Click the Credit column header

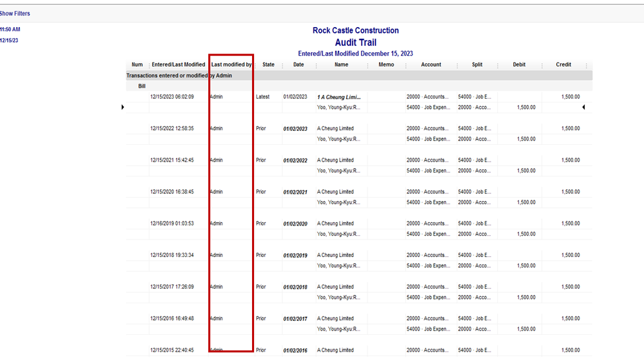pyautogui.click(x=563, y=65)
